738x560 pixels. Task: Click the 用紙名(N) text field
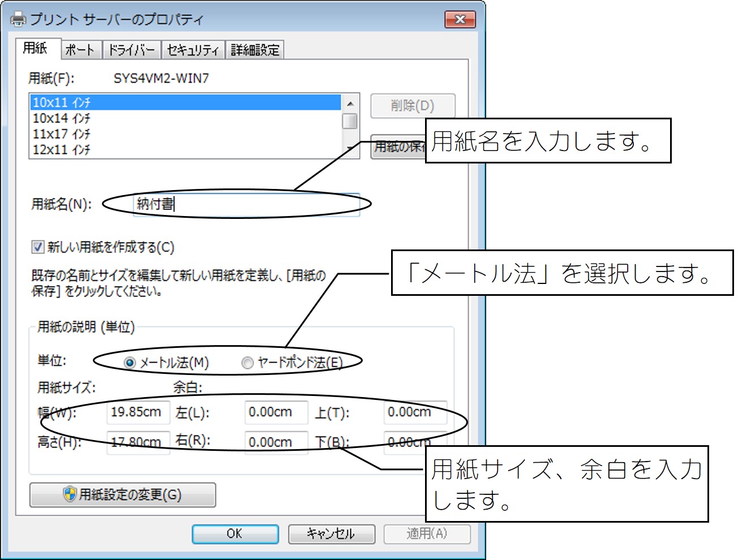pos(246,204)
